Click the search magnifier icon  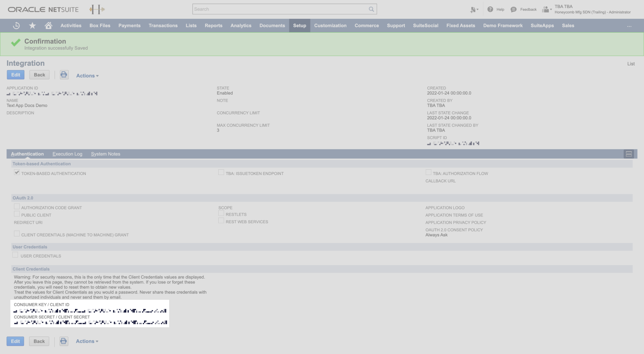(x=371, y=9)
